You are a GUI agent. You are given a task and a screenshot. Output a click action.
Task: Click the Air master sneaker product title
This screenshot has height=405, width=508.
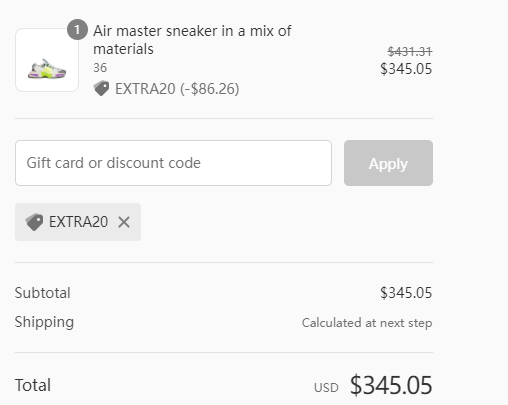(x=192, y=40)
